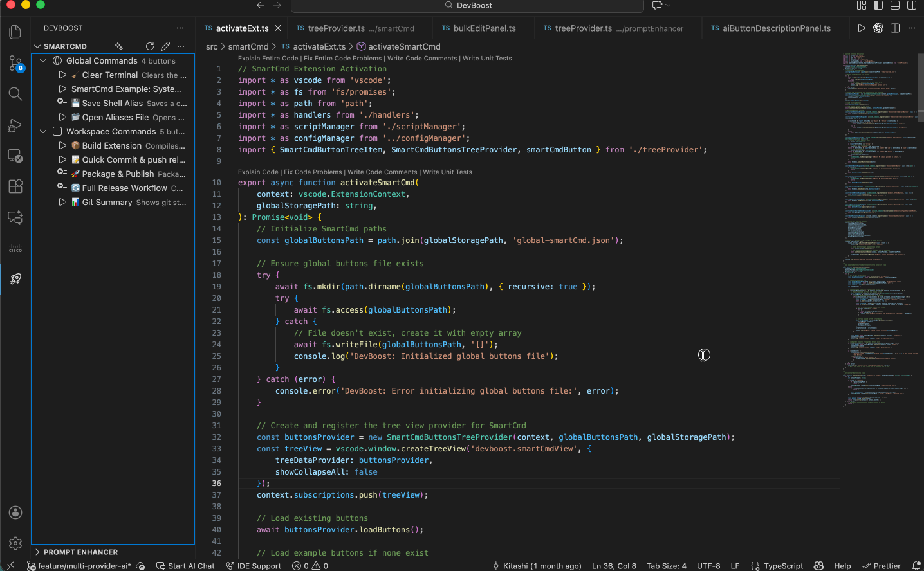Toggle the primary side bar visibility
This screenshot has height=571, width=924.
click(x=878, y=5)
